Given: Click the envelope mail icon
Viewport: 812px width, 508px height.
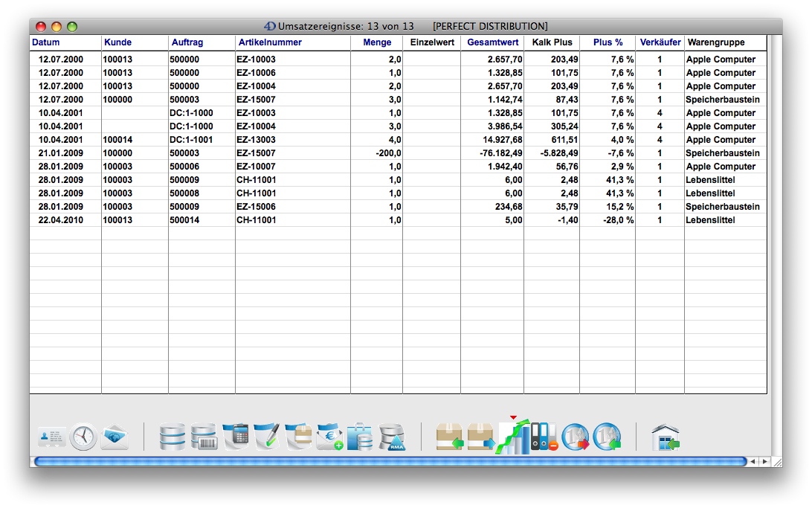Looking at the screenshot, I should (115, 437).
